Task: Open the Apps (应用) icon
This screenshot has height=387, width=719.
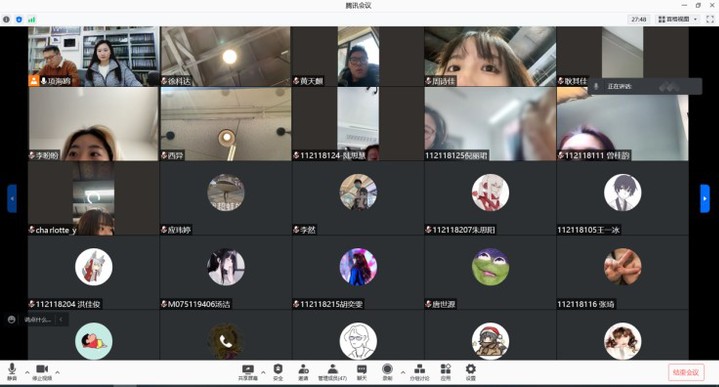Action: [x=446, y=372]
